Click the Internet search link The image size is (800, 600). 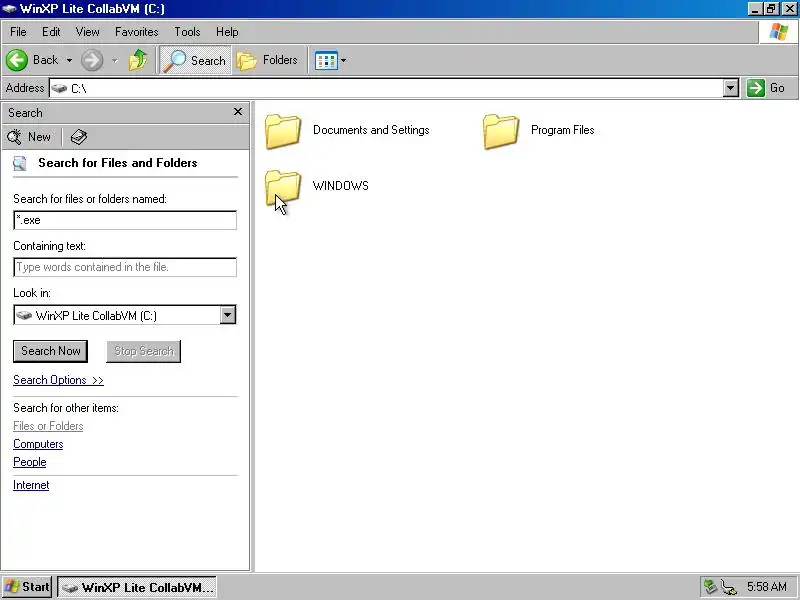[x=31, y=485]
